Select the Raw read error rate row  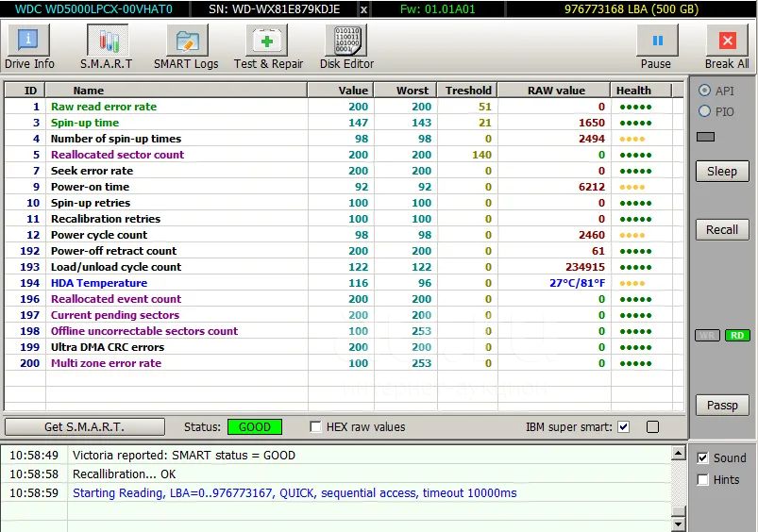344,107
